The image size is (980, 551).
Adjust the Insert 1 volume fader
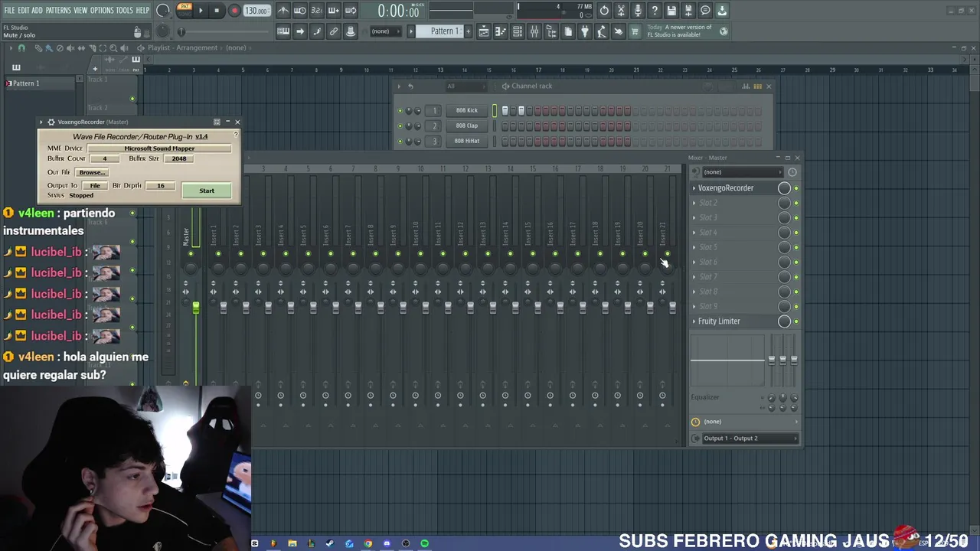pos(224,308)
